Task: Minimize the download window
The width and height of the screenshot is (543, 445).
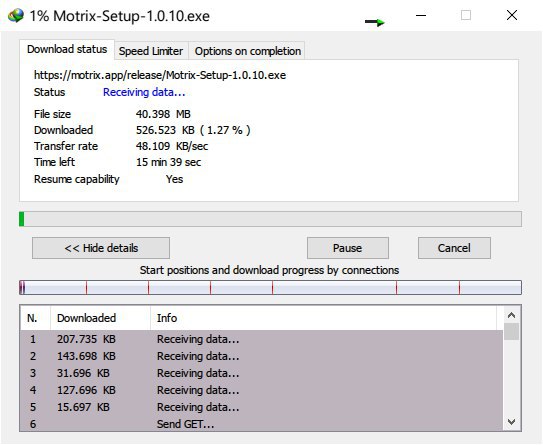Action: [421, 15]
